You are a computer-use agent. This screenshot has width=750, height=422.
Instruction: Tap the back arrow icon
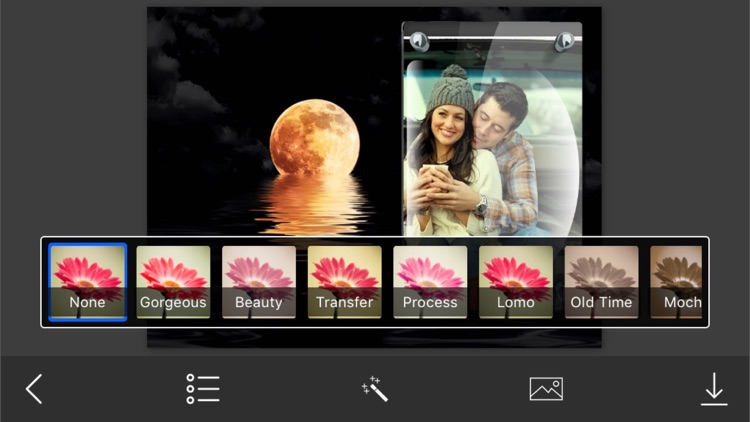click(34, 389)
